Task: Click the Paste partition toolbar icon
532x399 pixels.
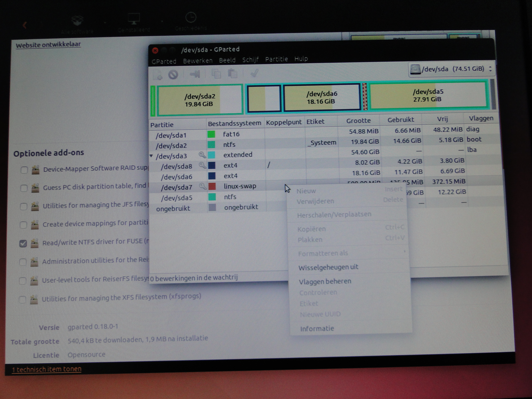Action: tap(232, 73)
